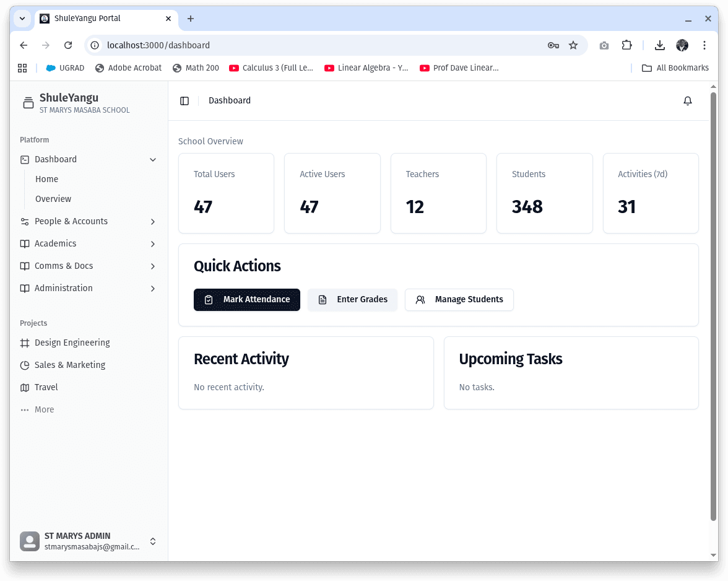Image resolution: width=728 pixels, height=581 pixels.
Task: Click the user avatar for ST MARYS ADMIN
Action: coord(29,541)
